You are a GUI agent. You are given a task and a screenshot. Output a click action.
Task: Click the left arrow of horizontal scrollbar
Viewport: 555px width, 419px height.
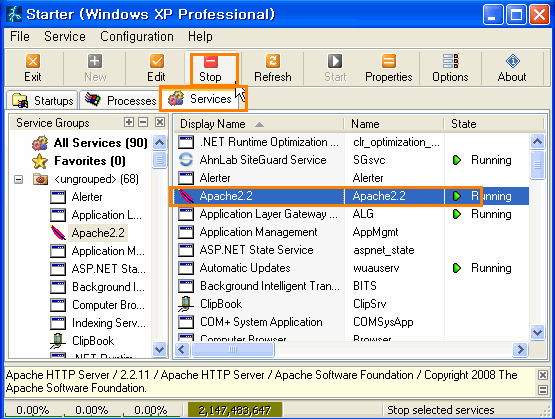pos(182,350)
